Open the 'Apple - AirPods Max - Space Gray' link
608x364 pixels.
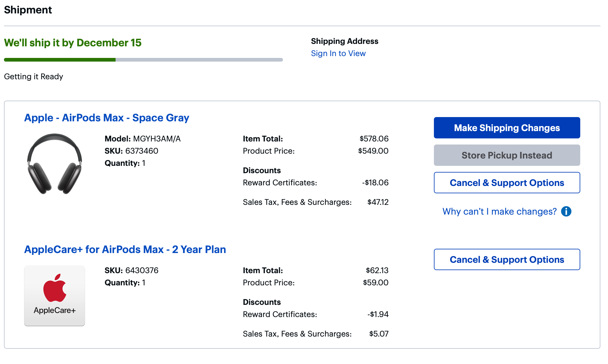(x=106, y=118)
